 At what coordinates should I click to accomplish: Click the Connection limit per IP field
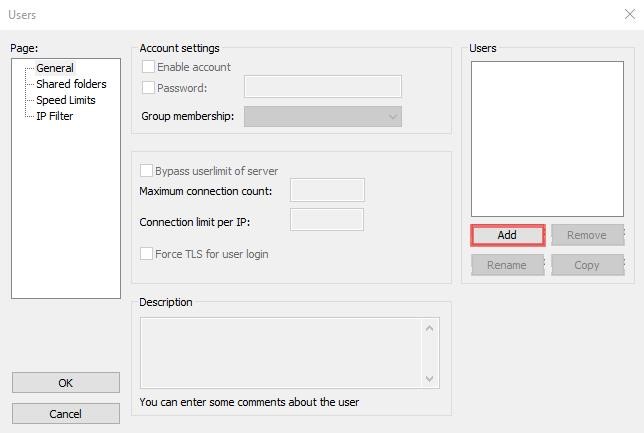tap(326, 219)
